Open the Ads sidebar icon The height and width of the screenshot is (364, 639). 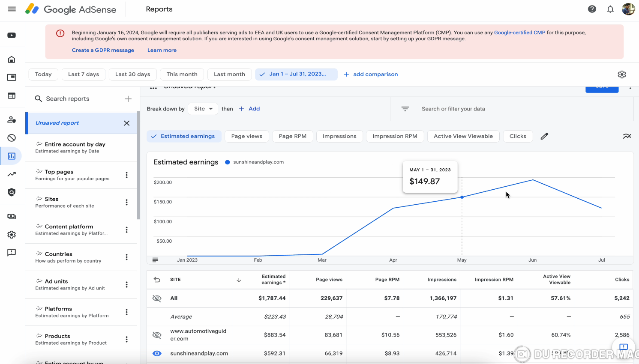pyautogui.click(x=12, y=78)
